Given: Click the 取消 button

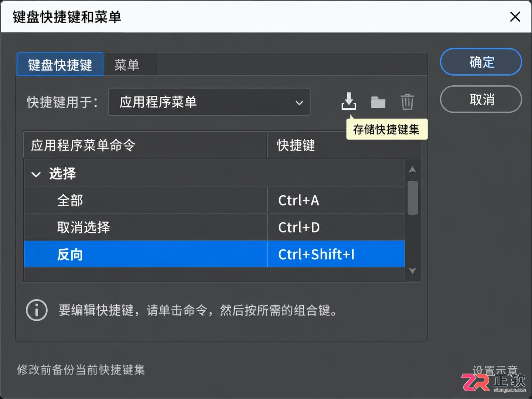Looking at the screenshot, I should click(x=481, y=99).
